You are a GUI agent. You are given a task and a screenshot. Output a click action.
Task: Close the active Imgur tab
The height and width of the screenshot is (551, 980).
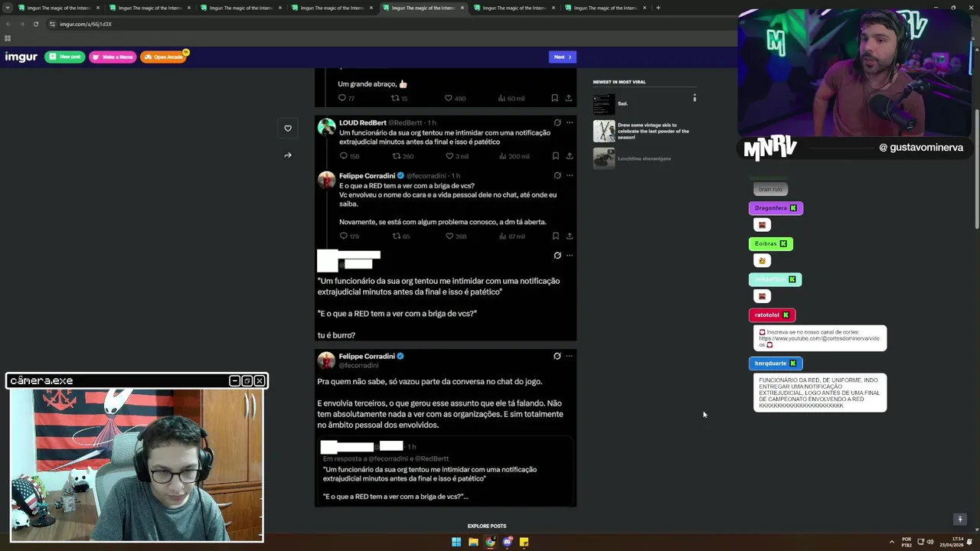[462, 8]
